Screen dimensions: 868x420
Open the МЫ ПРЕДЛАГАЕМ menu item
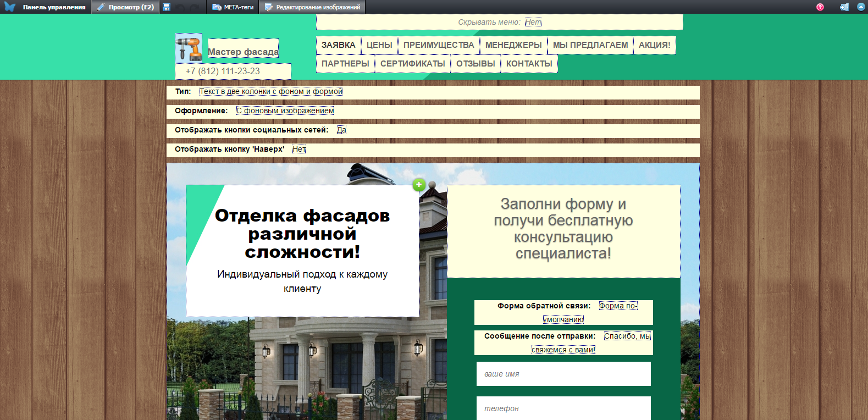(x=590, y=45)
